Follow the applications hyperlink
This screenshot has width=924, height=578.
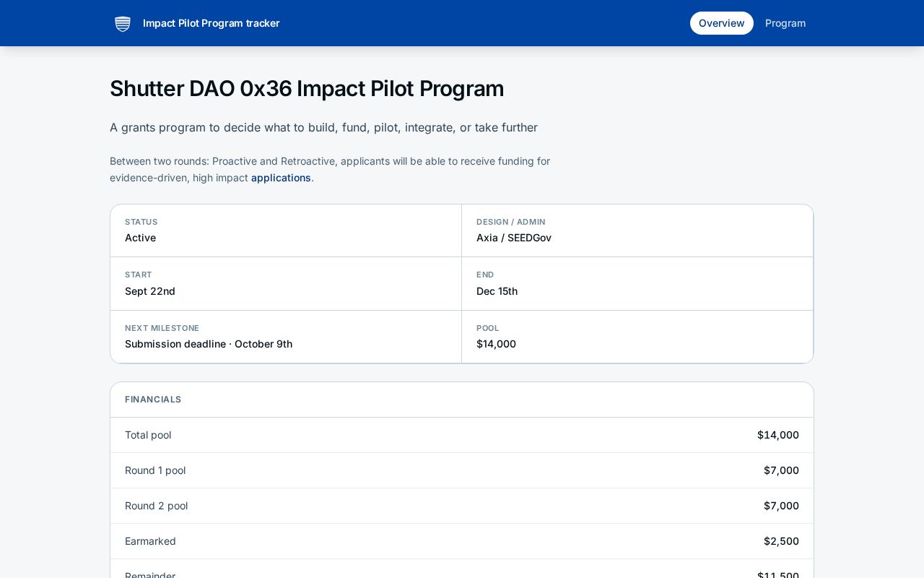pos(281,178)
